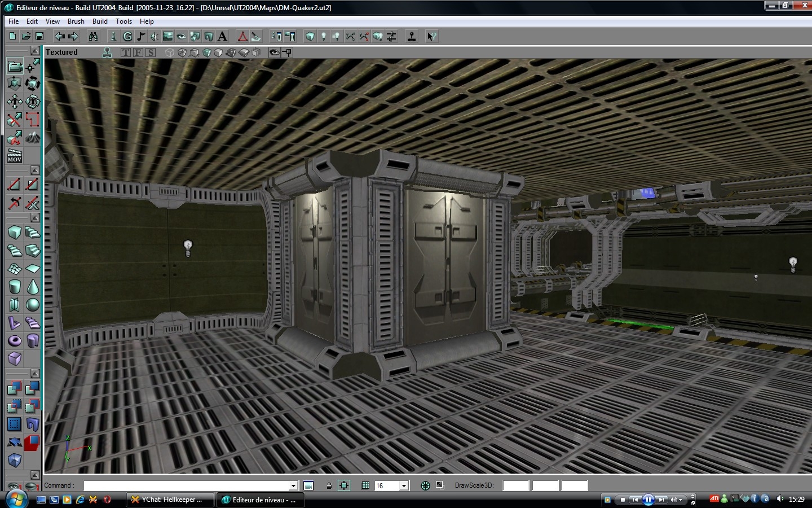This screenshot has height=508, width=812.
Task: Click the Windows Start button
Action: tap(16, 500)
